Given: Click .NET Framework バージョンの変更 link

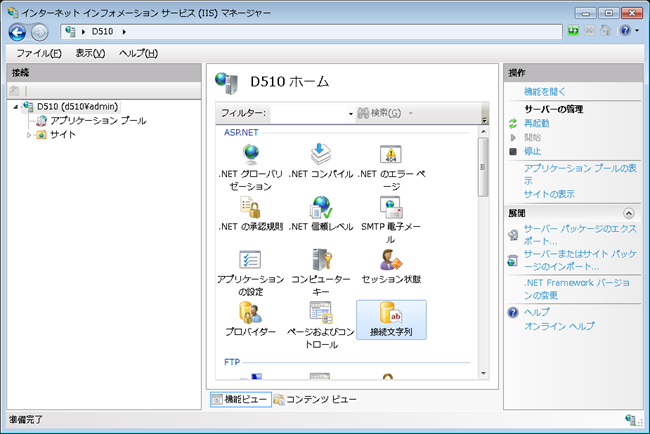Looking at the screenshot, I should click(577, 289).
